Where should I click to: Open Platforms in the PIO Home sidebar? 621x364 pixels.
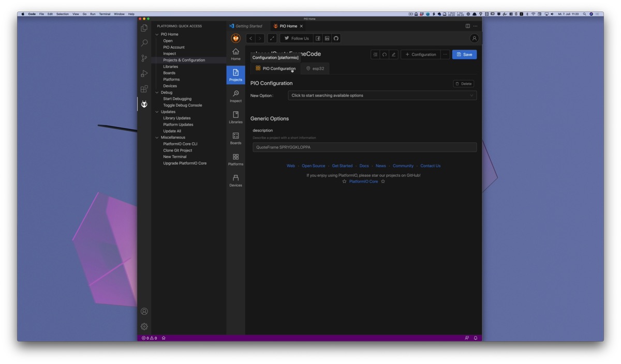[x=235, y=160]
